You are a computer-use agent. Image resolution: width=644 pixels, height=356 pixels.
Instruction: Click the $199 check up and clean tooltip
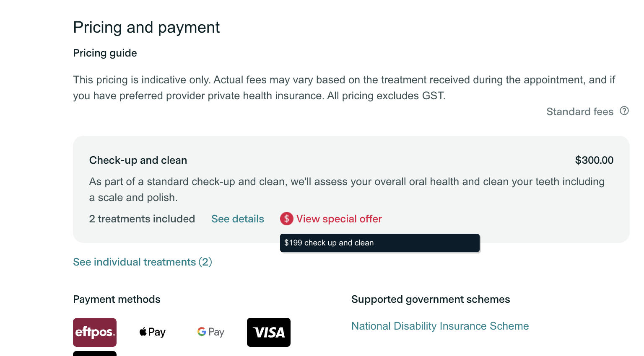pyautogui.click(x=379, y=243)
